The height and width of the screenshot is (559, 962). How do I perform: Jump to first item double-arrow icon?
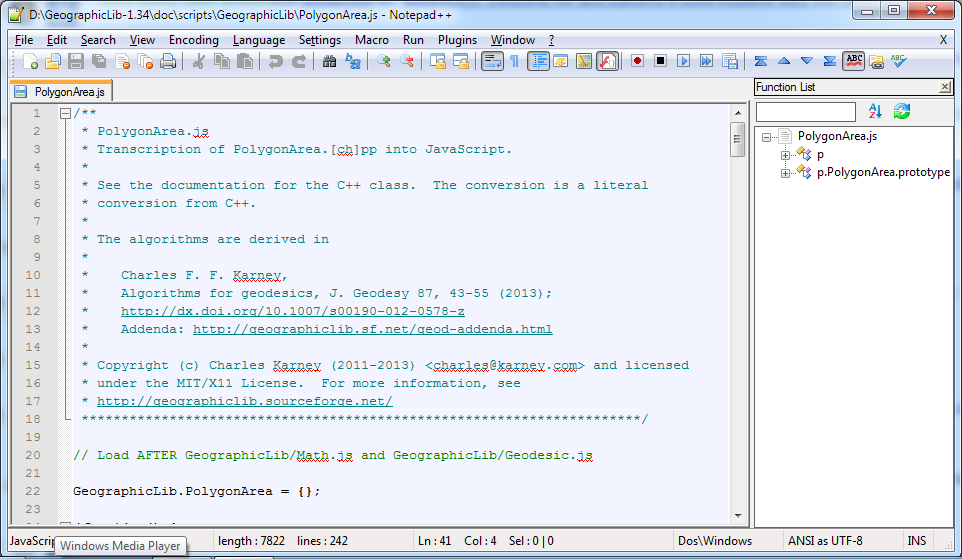pos(761,61)
